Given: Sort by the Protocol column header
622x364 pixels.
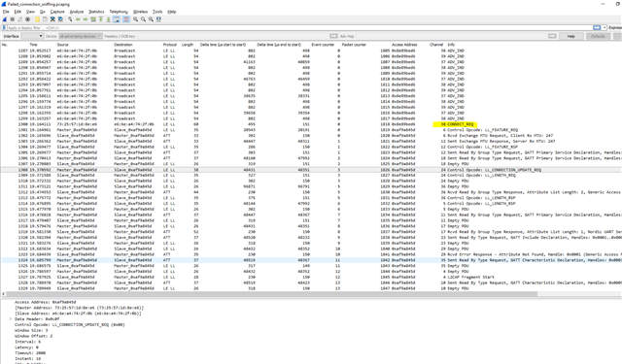Looking at the screenshot, I should pos(170,45).
